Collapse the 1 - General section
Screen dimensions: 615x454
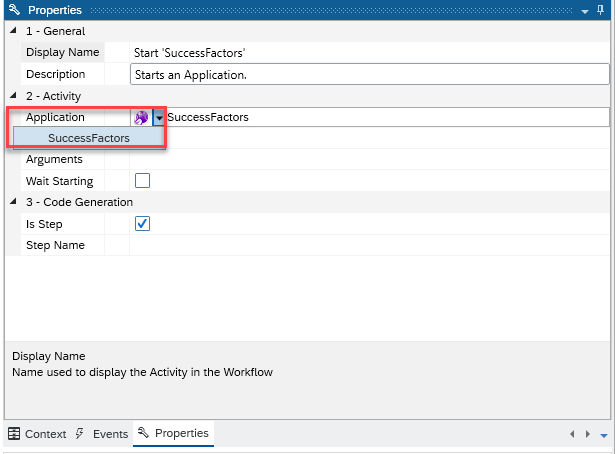(x=13, y=30)
